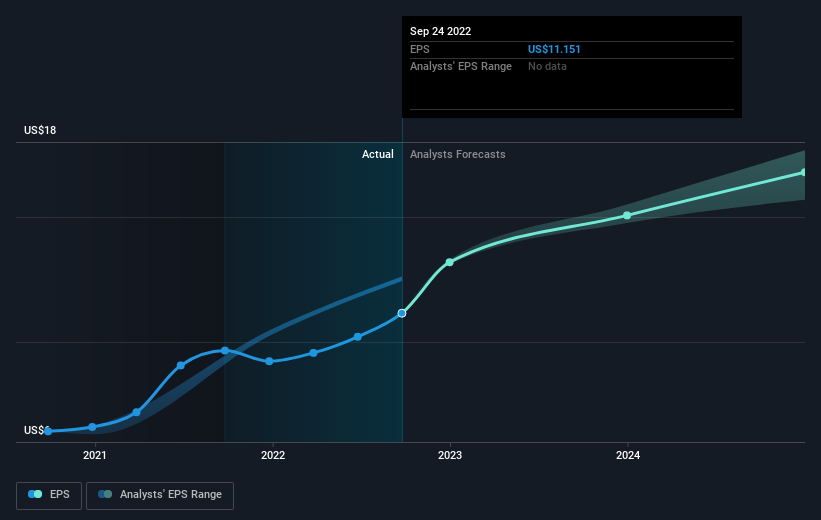Click the EPS point where the shaded region begins
821x520 pixels.
[x=225, y=350]
